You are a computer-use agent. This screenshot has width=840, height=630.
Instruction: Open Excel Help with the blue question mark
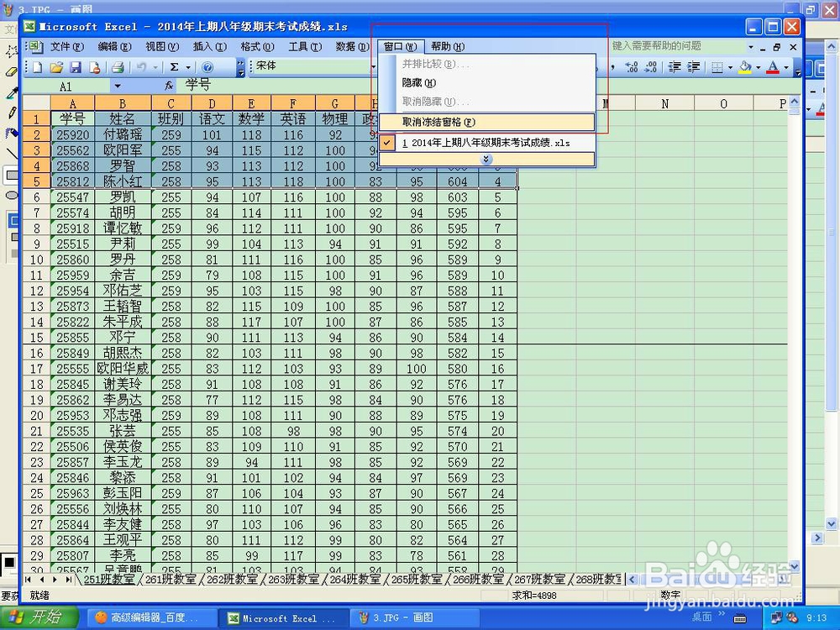click(207, 67)
